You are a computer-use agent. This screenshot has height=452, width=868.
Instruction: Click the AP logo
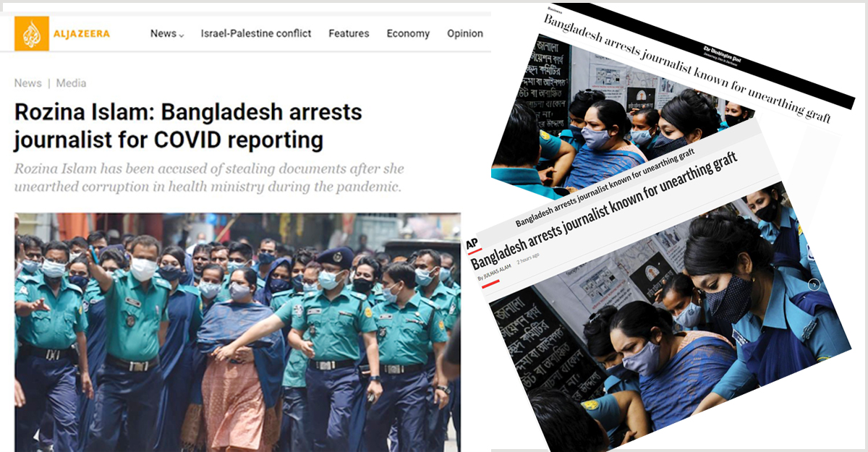coord(473,244)
